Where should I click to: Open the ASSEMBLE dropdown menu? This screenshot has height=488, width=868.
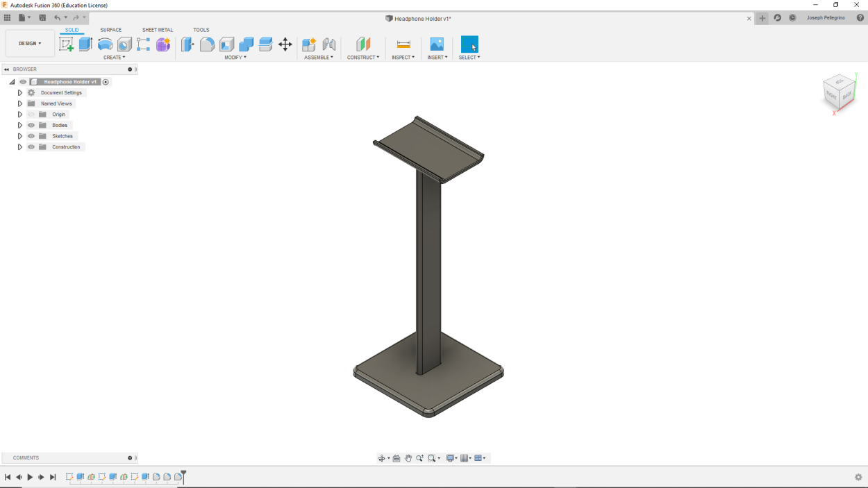pyautogui.click(x=319, y=58)
